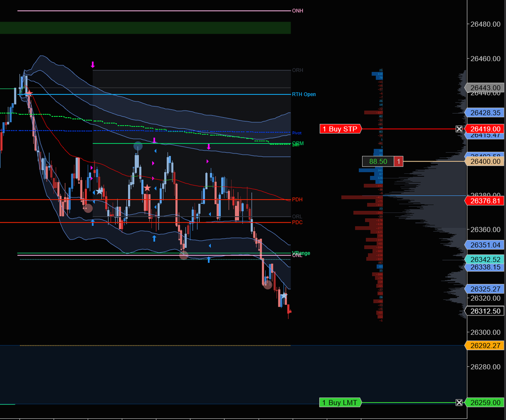Click the 26259.00 limit order price tag
This screenshot has width=506, height=420.
point(485,403)
